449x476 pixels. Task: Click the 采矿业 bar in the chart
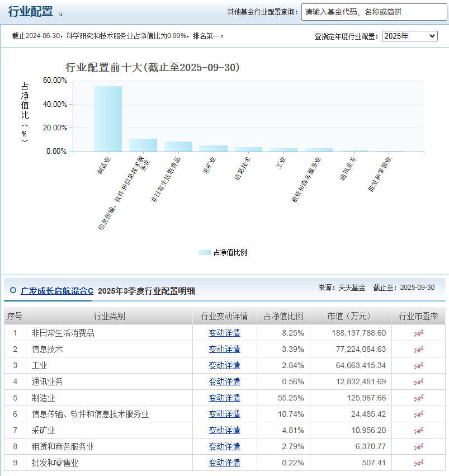[213, 149]
